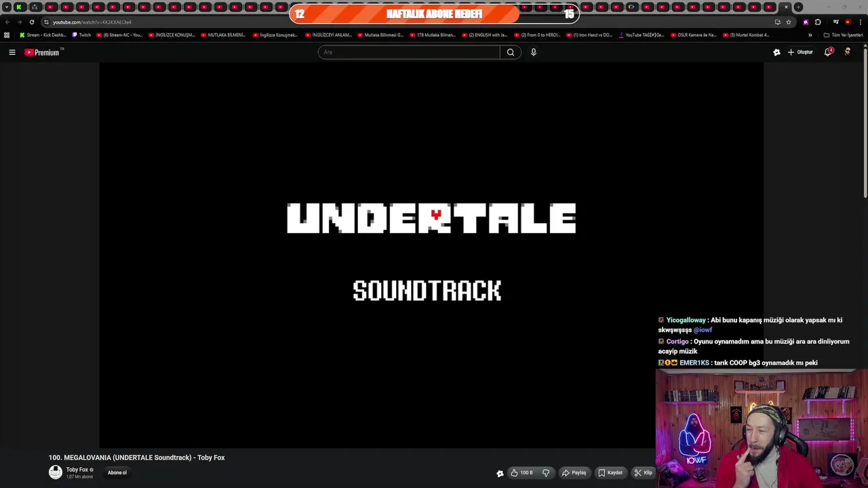This screenshot has height=488, width=868.
Task: Open '(5) Mortal Kombat 4...' bookmark
Action: click(746, 35)
